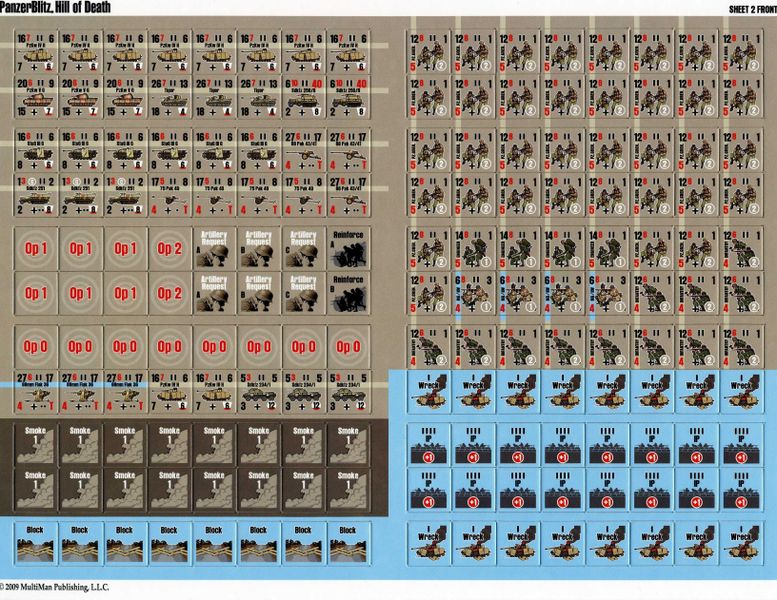Pick Artillery Request B in Reinforce B row
Image resolution: width=777 pixels, height=600 pixels.
259,293
